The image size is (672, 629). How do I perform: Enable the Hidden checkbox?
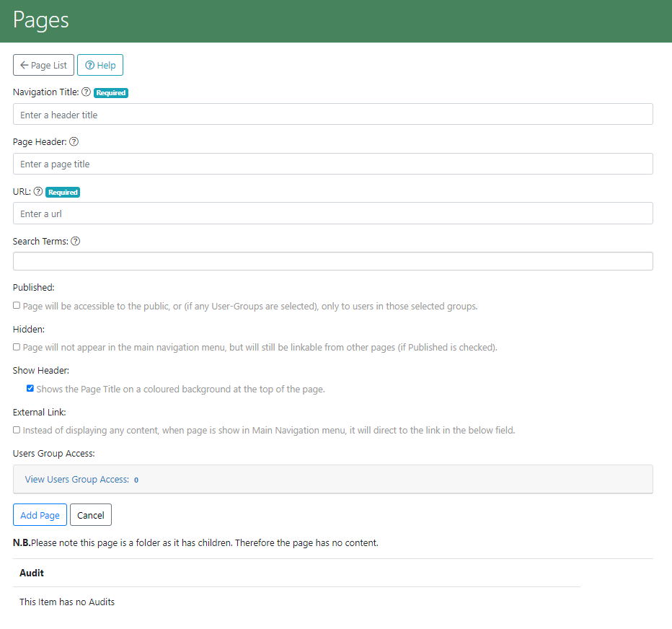17,347
